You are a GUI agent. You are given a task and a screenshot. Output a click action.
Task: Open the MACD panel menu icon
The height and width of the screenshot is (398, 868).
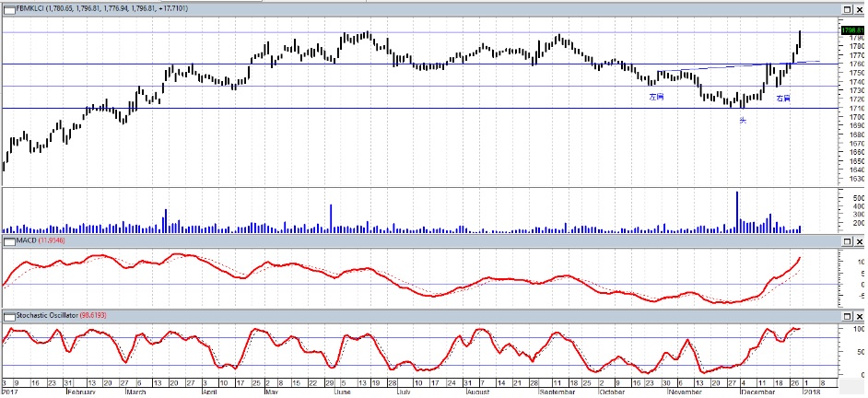9,241
